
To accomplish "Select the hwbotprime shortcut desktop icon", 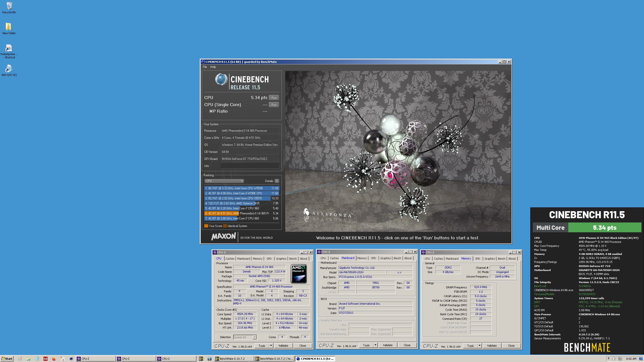I will (x=9, y=52).
